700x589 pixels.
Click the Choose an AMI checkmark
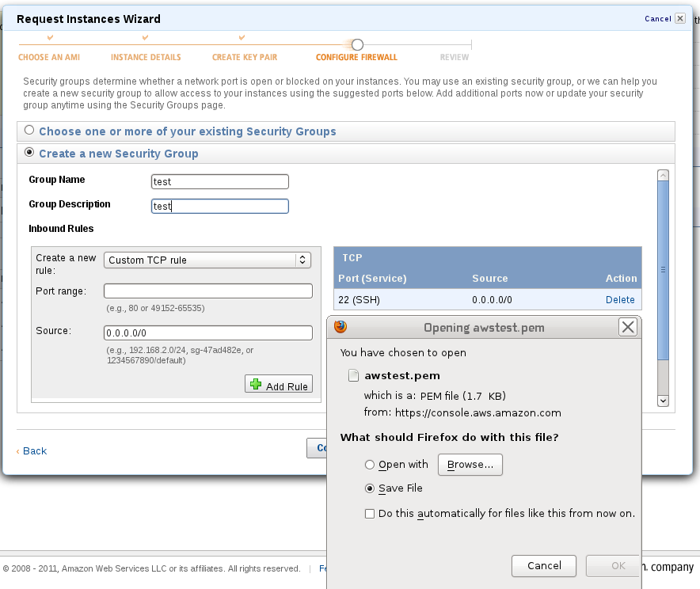(x=50, y=37)
